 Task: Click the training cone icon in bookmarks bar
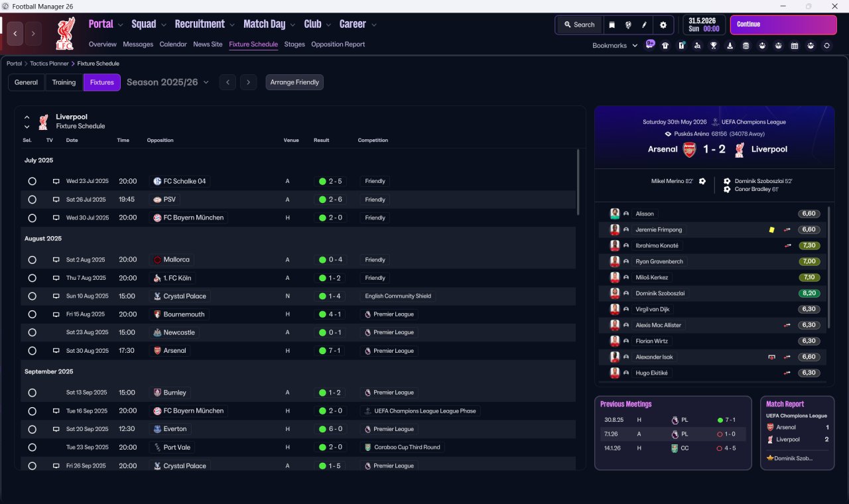click(x=730, y=46)
